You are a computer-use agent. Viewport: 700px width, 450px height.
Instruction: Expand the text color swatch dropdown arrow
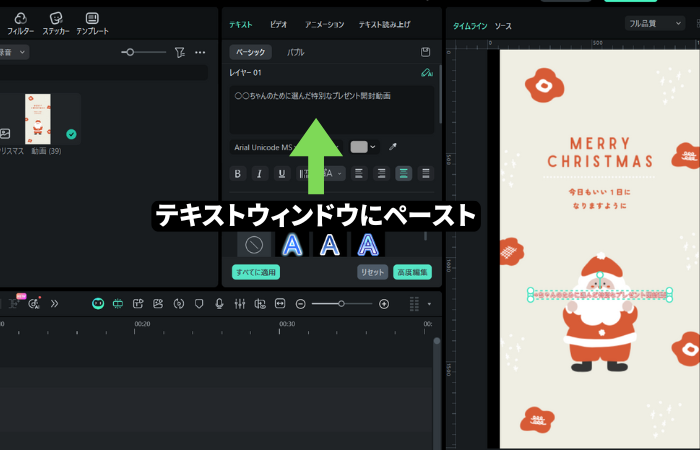tap(373, 147)
